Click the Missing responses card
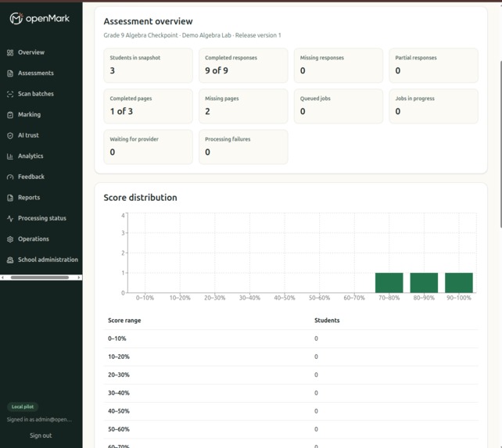502x448 pixels. [x=339, y=66]
